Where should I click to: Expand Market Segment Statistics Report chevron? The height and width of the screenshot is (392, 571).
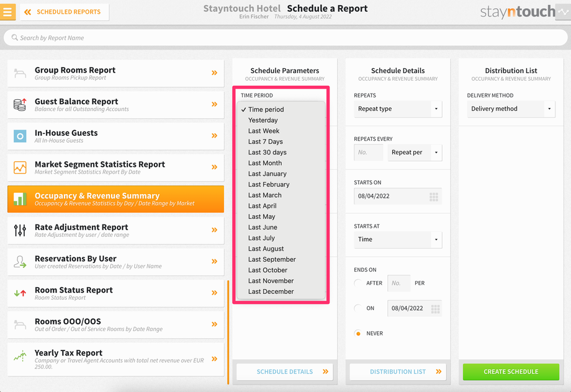pos(215,167)
